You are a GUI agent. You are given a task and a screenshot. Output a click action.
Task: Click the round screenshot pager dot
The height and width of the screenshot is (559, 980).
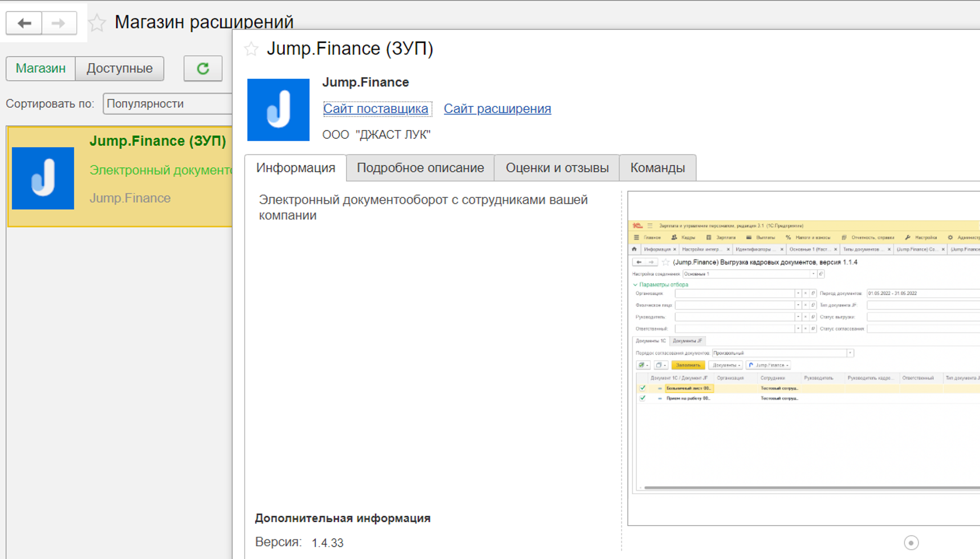click(911, 543)
